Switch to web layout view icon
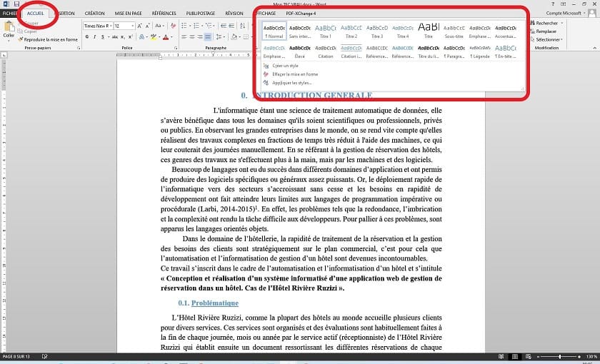The height and width of the screenshot is (364, 600). (x=529, y=356)
